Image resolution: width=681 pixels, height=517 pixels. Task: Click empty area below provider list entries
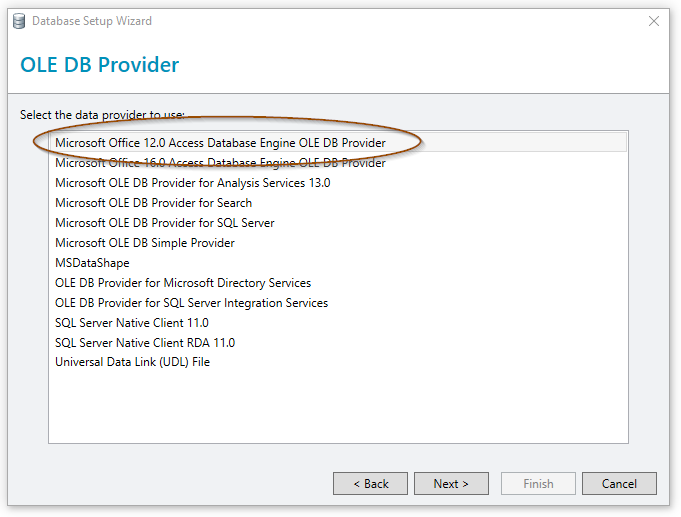(338, 406)
